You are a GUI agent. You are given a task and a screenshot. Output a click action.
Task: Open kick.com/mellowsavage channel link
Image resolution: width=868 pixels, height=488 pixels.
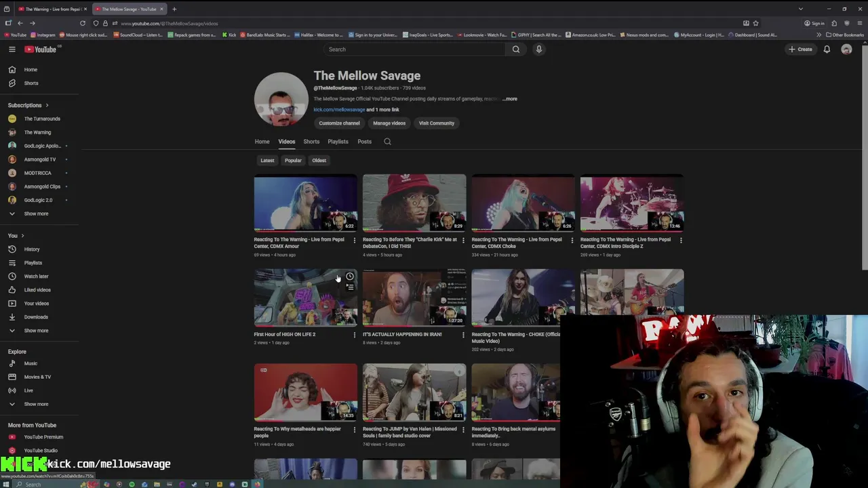[x=339, y=110]
